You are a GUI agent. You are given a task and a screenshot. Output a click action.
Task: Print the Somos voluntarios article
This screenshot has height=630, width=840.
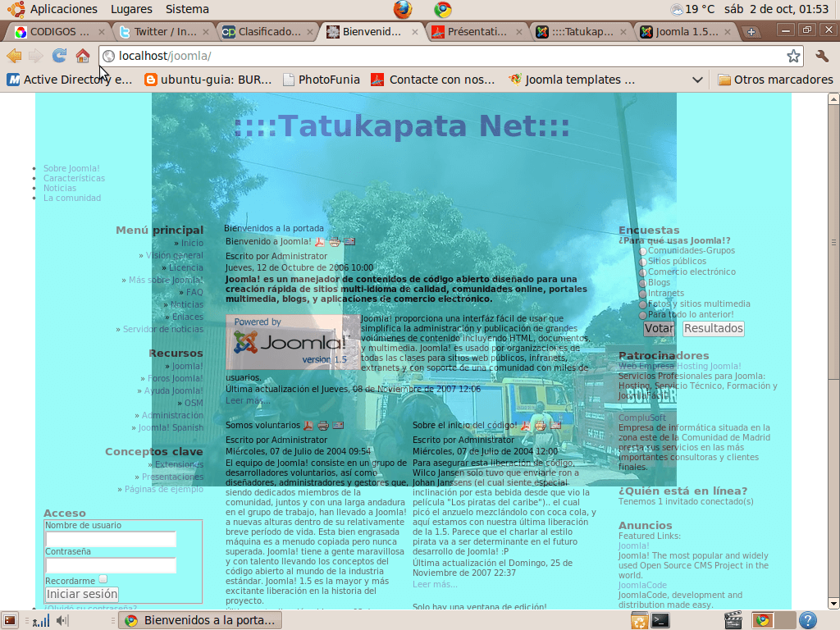click(323, 426)
